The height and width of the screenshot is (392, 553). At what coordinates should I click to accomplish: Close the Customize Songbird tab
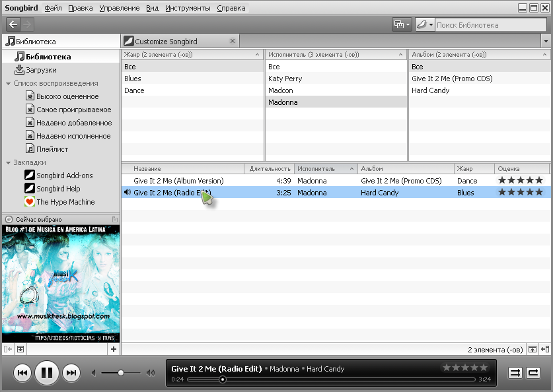click(233, 41)
